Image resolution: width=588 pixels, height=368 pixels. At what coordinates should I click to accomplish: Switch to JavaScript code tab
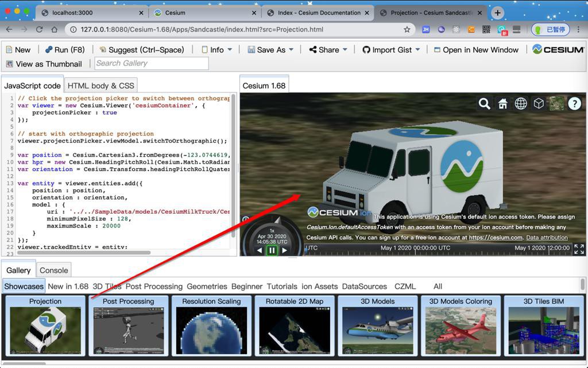tap(32, 86)
